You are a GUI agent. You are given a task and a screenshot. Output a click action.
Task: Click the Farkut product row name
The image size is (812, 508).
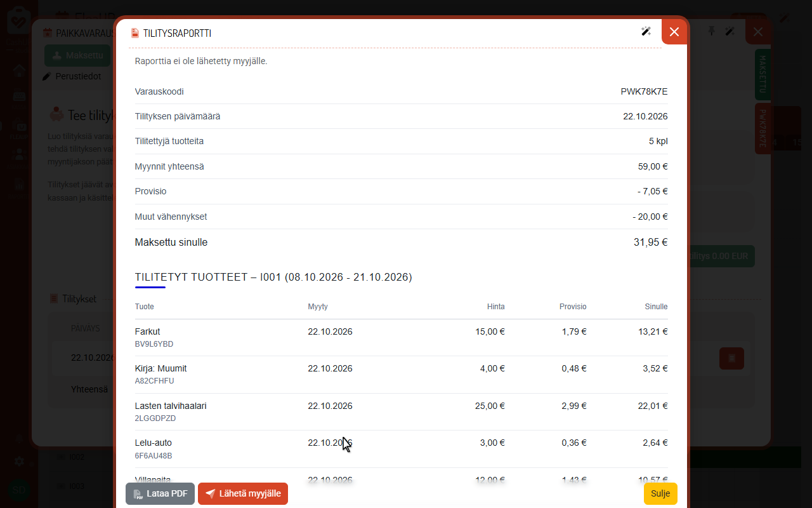(x=148, y=331)
